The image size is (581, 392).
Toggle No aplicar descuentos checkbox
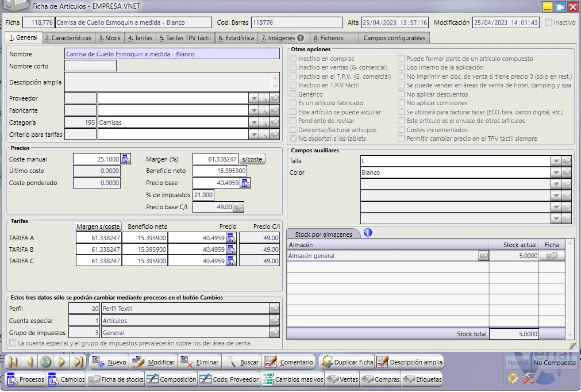[401, 94]
